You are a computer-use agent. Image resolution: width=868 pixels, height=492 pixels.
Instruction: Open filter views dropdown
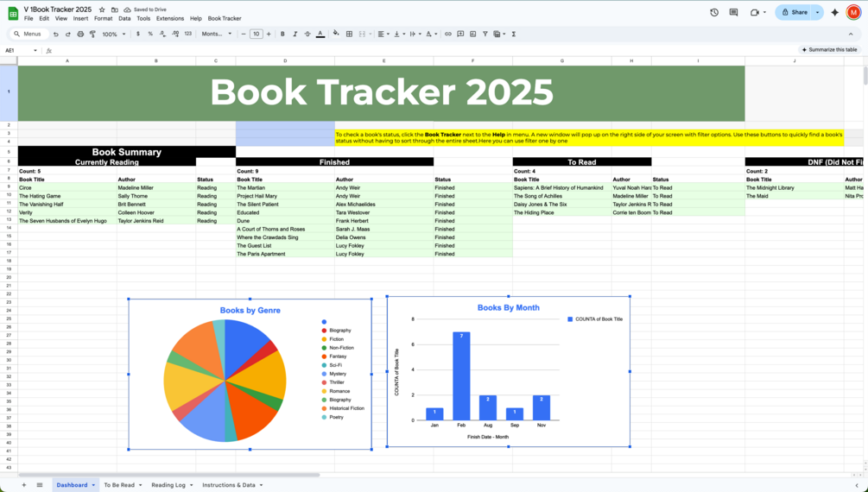499,34
